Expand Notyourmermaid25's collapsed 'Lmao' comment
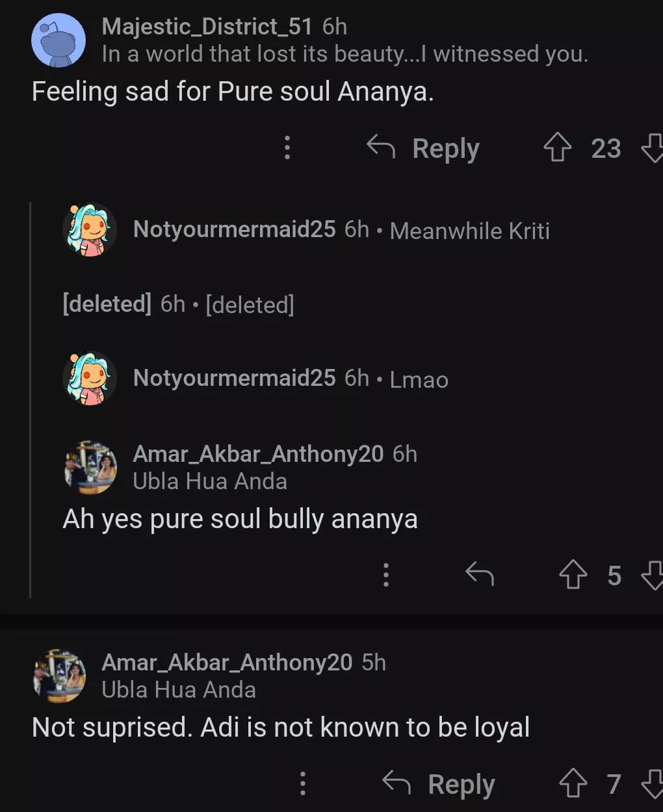 click(x=419, y=379)
